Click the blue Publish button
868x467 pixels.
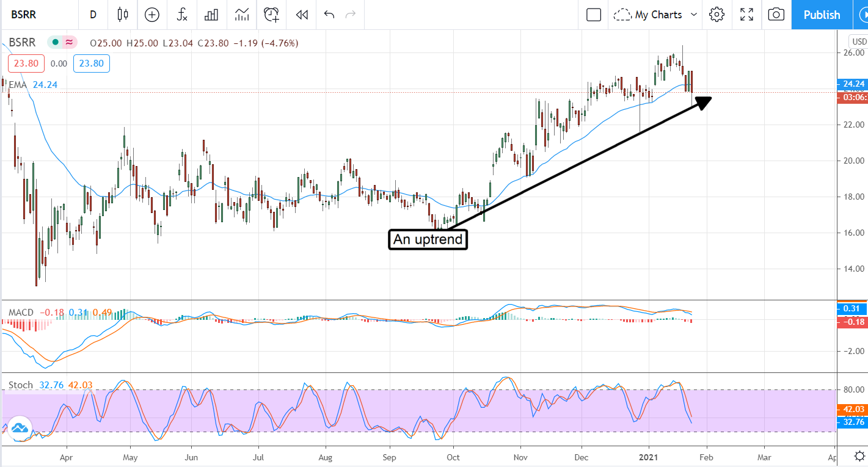822,15
